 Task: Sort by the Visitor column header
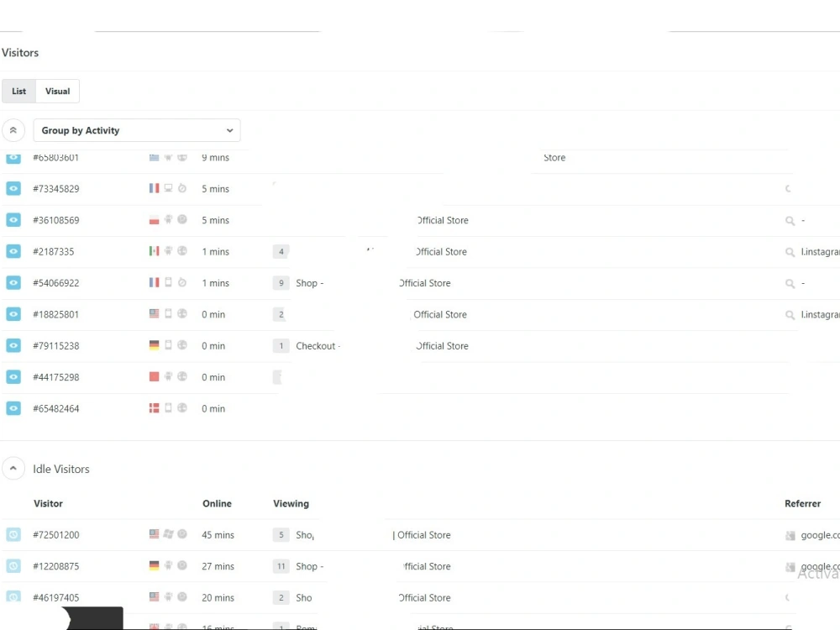click(x=48, y=503)
